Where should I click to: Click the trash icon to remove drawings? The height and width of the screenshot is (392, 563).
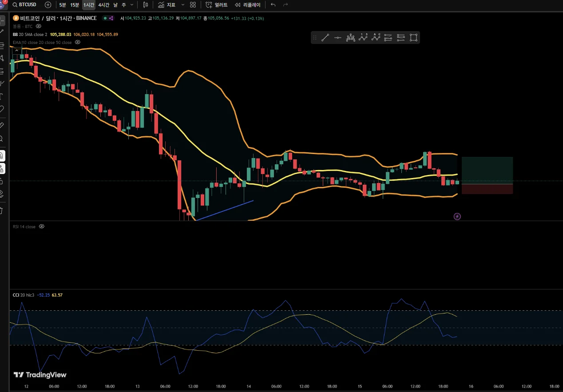pos(2,210)
